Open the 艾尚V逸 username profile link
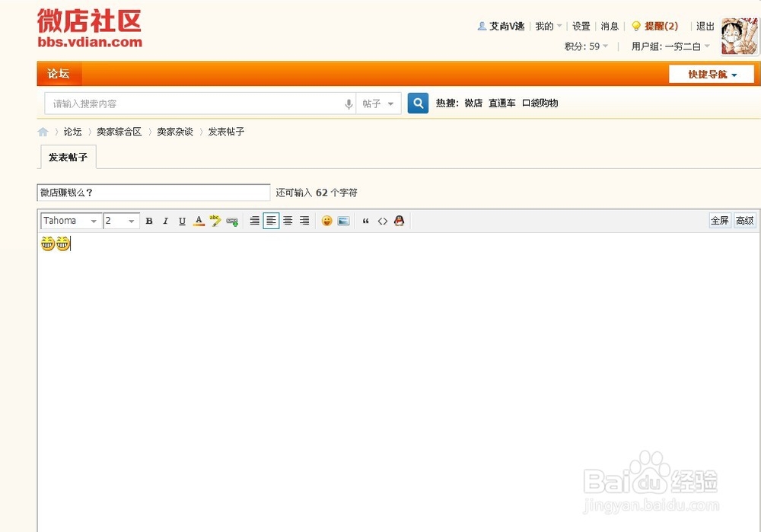This screenshot has height=532, width=761. [x=507, y=26]
